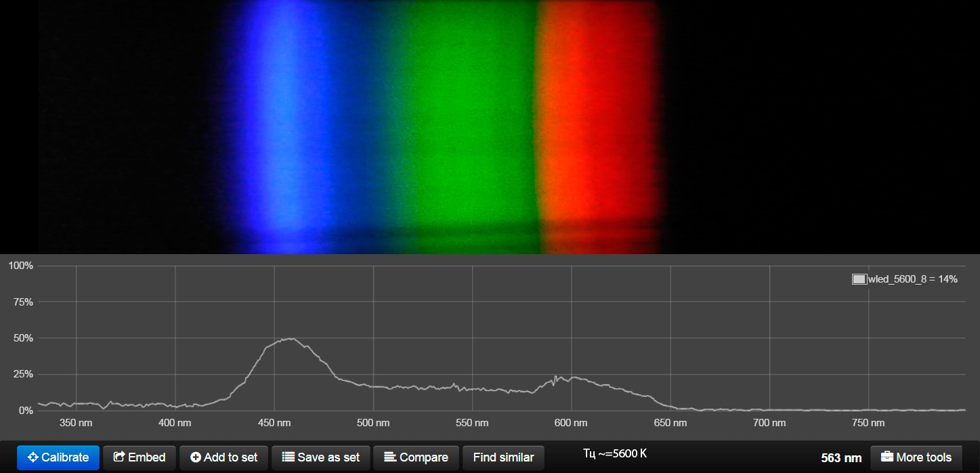Click the 500 nm axis label
The width and height of the screenshot is (980, 473).
pyautogui.click(x=373, y=423)
